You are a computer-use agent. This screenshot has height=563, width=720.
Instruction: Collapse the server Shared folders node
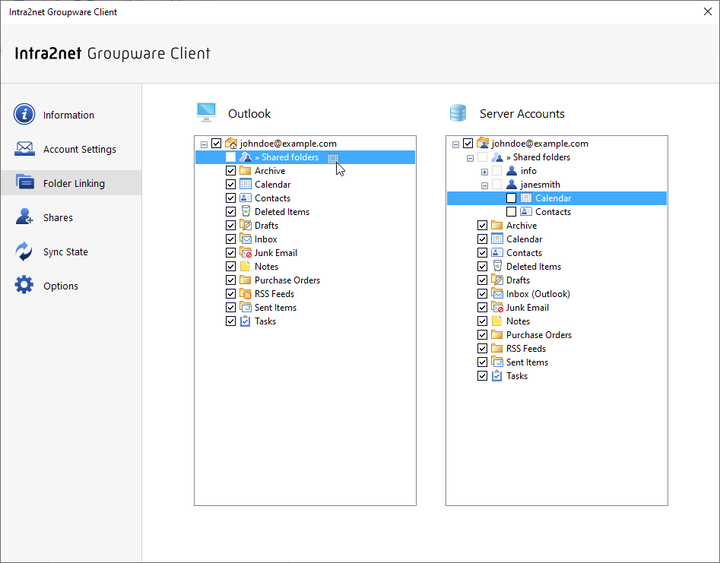pos(470,158)
